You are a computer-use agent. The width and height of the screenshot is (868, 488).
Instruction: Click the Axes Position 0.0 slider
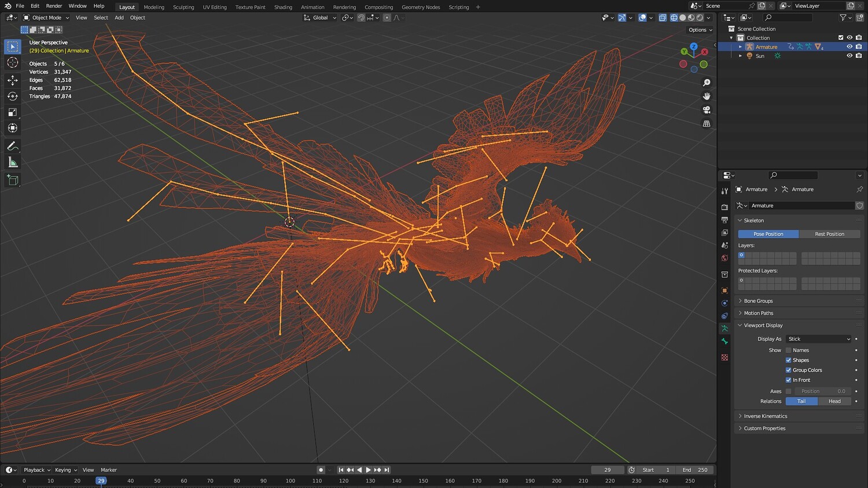click(x=823, y=391)
